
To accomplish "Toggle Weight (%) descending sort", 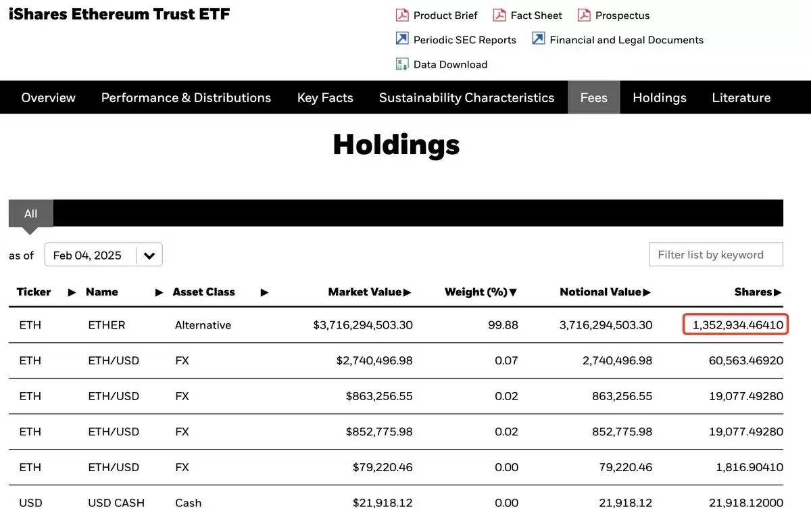I will tap(481, 292).
